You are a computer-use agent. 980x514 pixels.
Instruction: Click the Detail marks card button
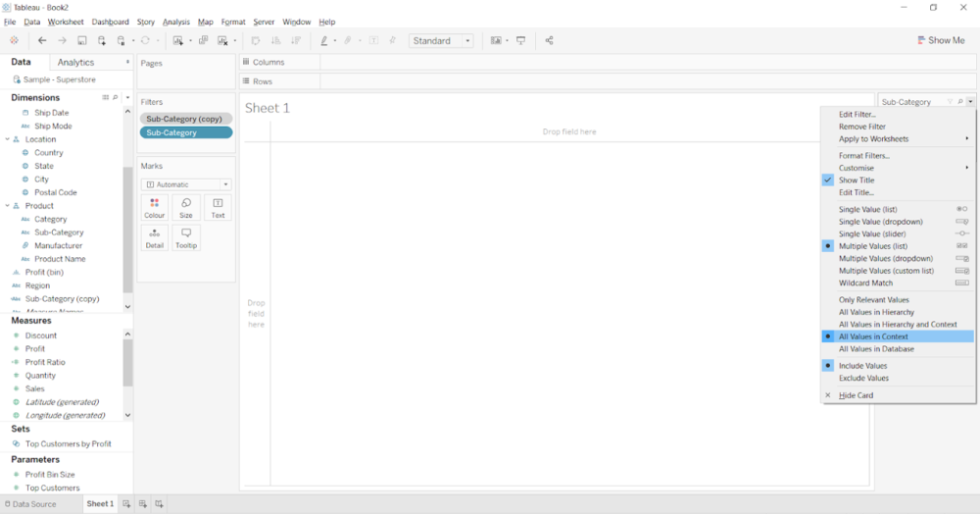155,237
